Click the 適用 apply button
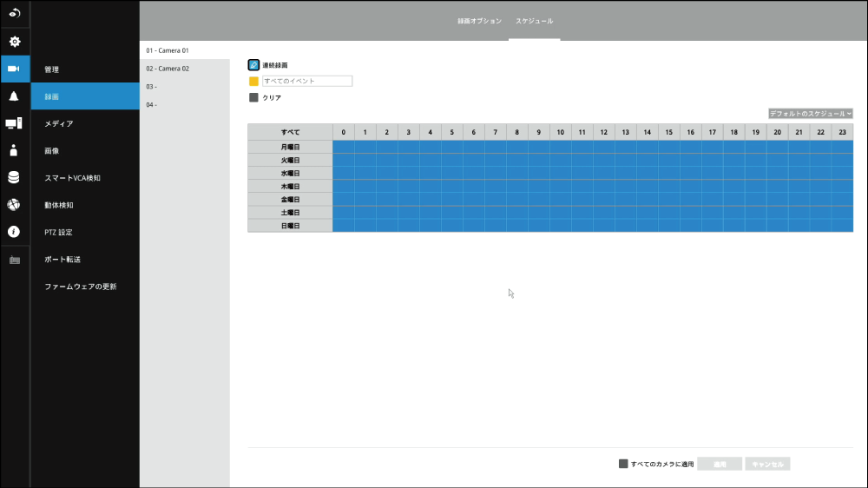Screen dimensions: 868x488 [x=720, y=465]
